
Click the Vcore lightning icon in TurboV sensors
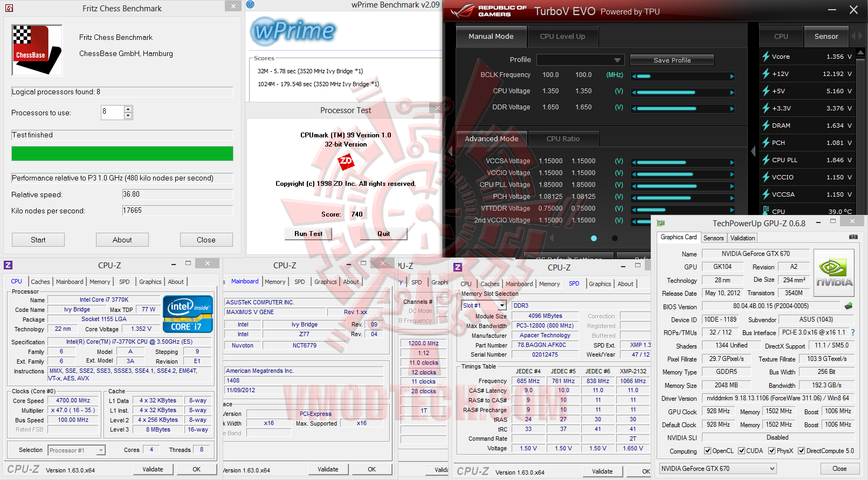[x=766, y=56]
